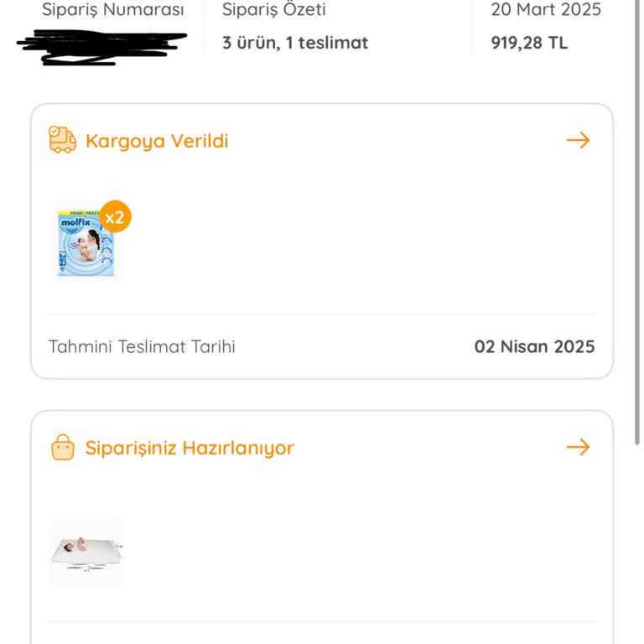This screenshot has height=644, width=644.
Task: Click the blacked-out order number
Action: (x=101, y=46)
